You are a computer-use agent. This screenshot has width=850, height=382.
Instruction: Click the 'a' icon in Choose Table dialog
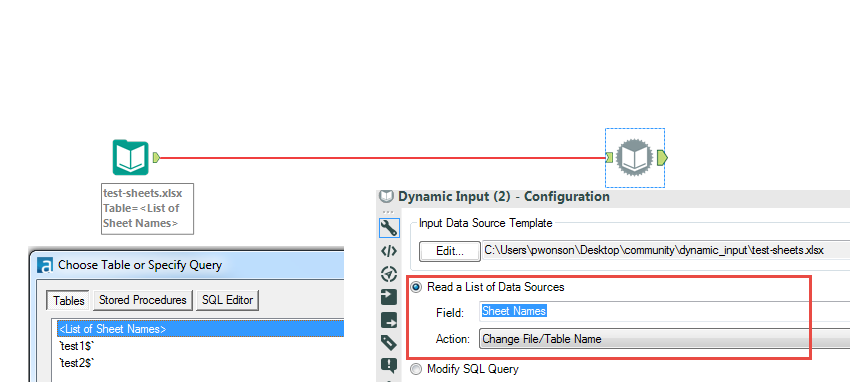pyautogui.click(x=46, y=266)
